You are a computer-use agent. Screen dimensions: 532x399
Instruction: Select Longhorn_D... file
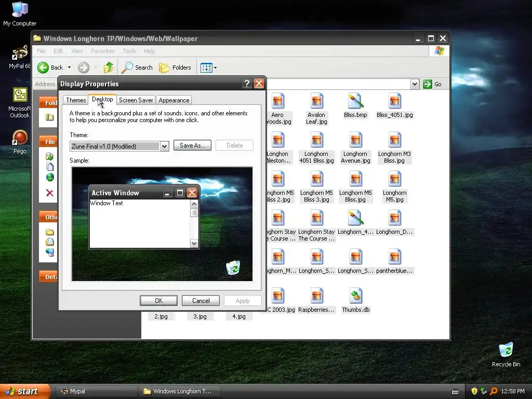point(395,223)
